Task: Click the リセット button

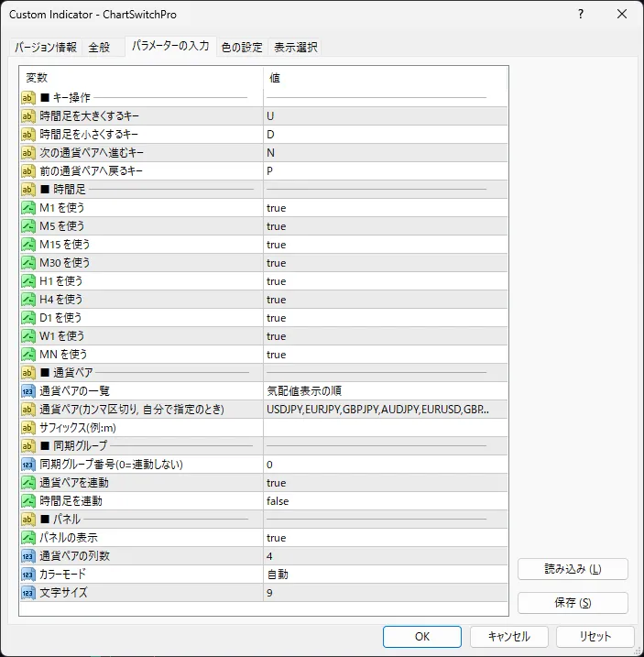Action: coord(595,637)
